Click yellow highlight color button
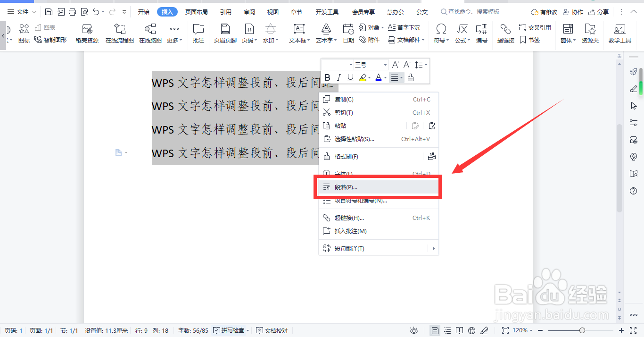Screen dimensions: 644x337 click(x=362, y=77)
